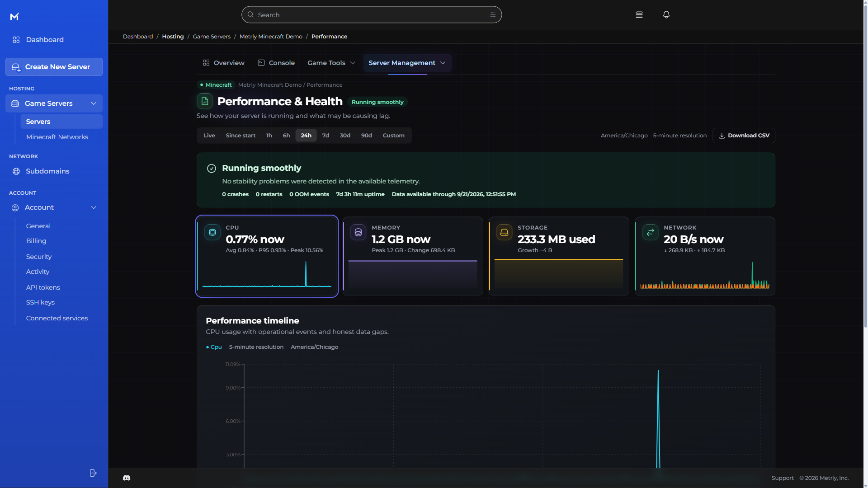Click the logout icon in sidebar

[x=93, y=473]
